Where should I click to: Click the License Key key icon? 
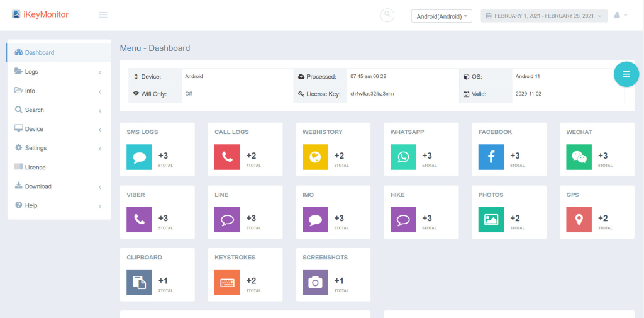coord(301,94)
